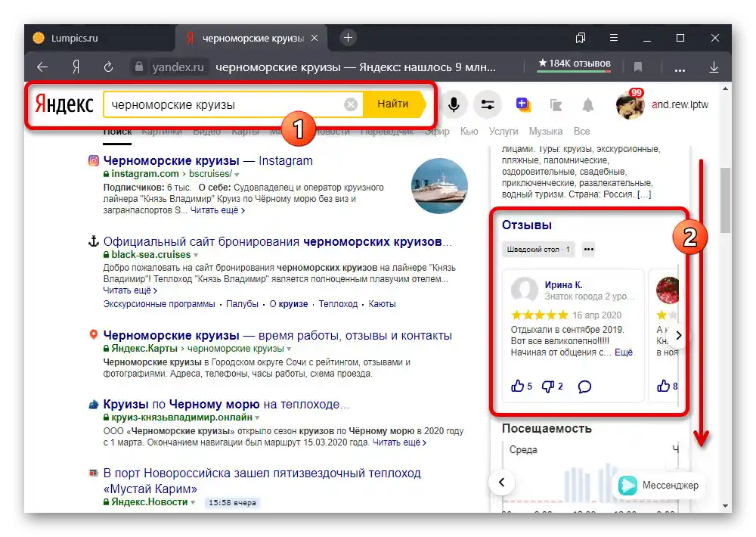Bookmark the page via the bookmark icon
Screen dimensions: 756x537
pos(638,67)
